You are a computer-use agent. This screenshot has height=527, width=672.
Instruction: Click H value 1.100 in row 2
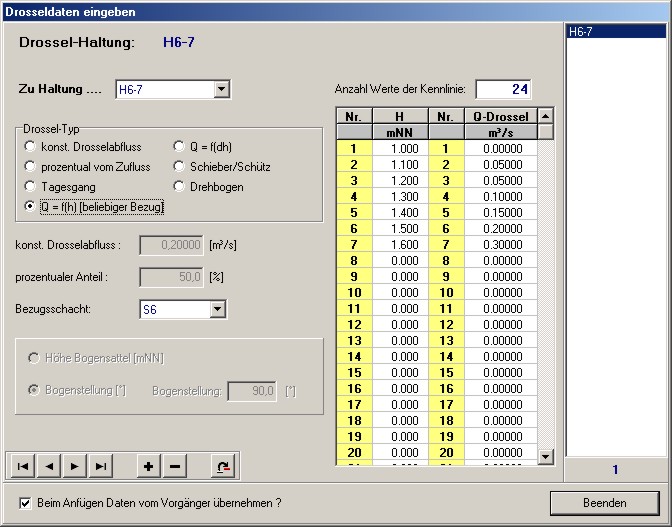(400, 165)
